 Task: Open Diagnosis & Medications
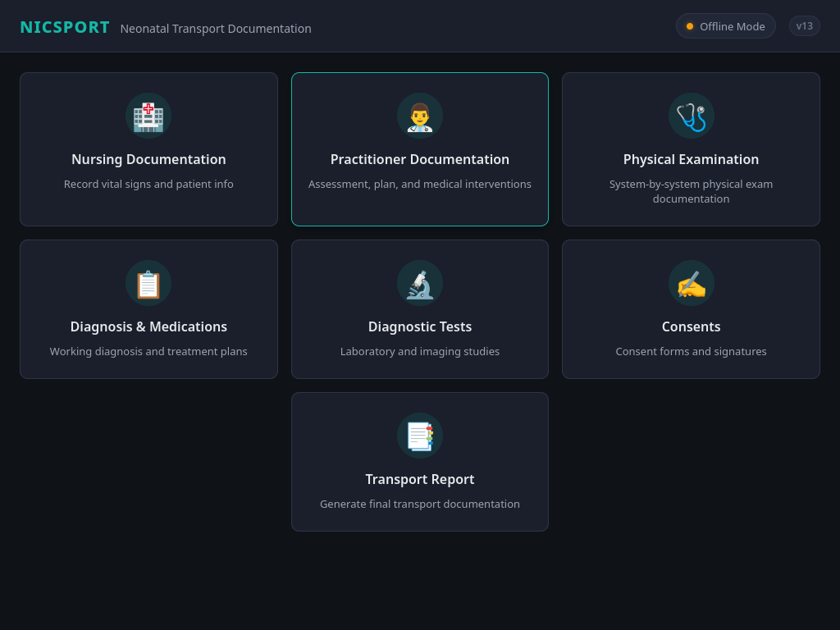[148, 308]
